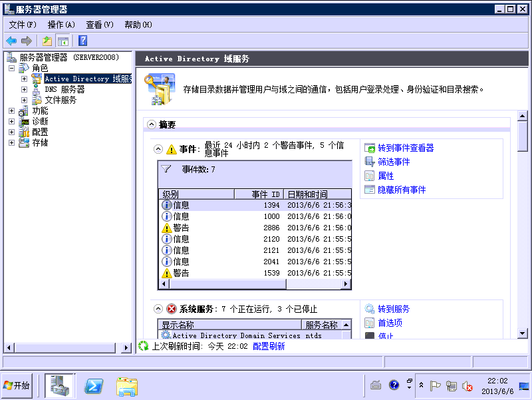Click the blue help toolbar icon
This screenshot has height=400, width=532.
tap(83, 41)
